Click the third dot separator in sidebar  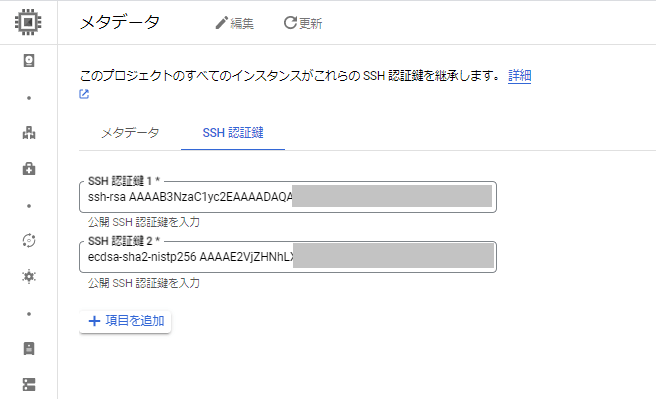click(29, 314)
